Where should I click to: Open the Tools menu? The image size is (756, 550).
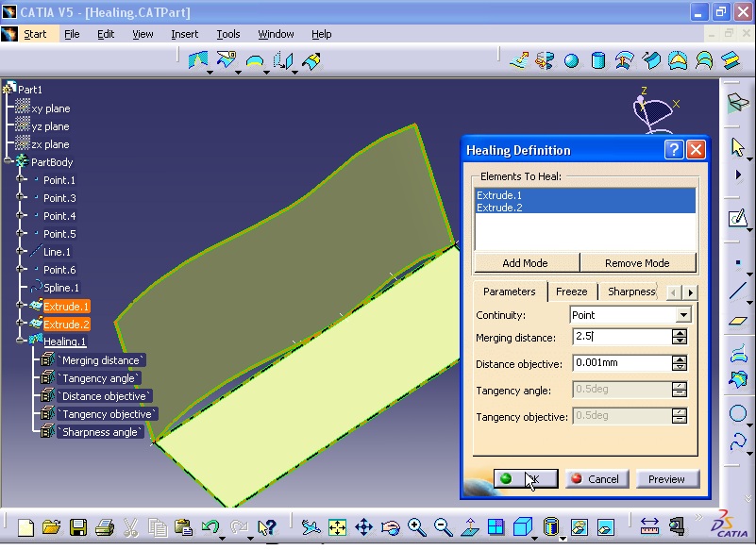(228, 34)
